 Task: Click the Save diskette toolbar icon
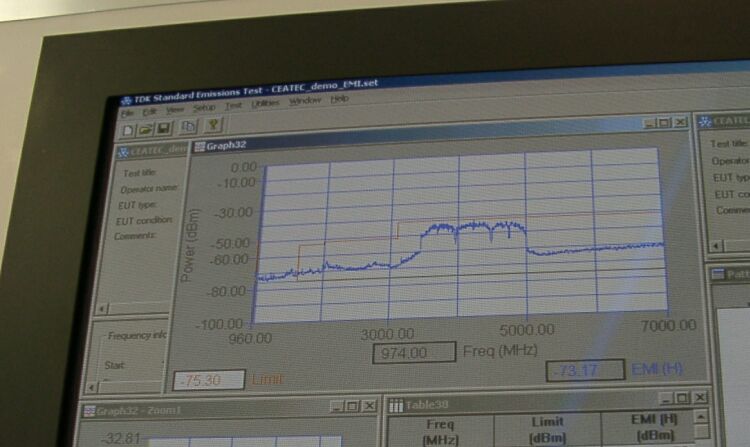[x=163, y=127]
